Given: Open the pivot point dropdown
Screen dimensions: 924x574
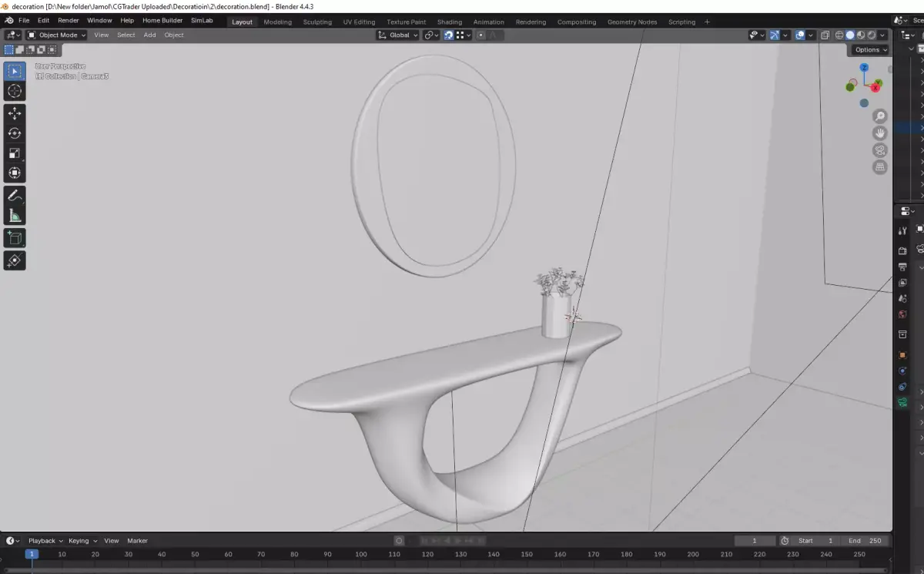Looking at the screenshot, I should (x=430, y=35).
